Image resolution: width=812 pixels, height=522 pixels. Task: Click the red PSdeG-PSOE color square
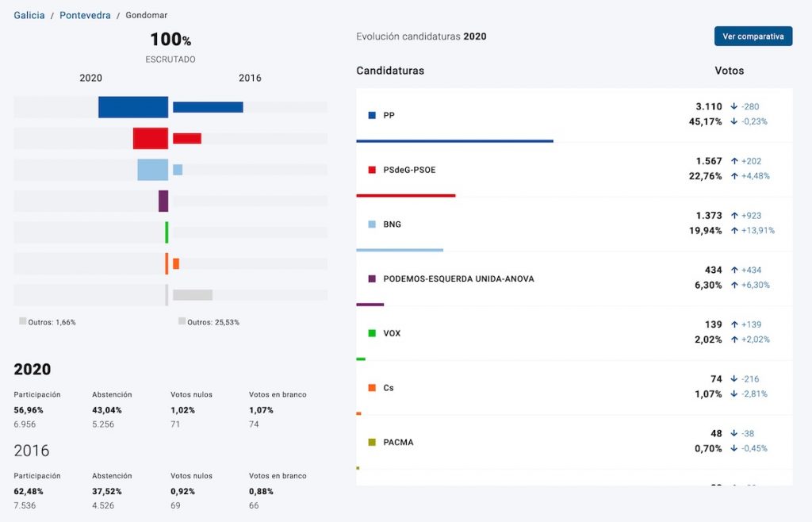[x=372, y=170]
